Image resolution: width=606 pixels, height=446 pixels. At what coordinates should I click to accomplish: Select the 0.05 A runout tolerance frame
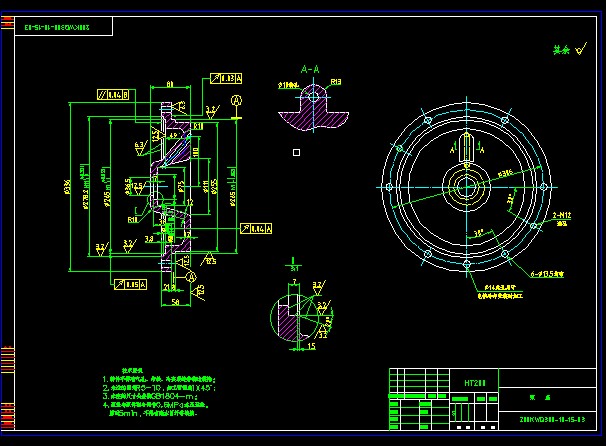(131, 284)
